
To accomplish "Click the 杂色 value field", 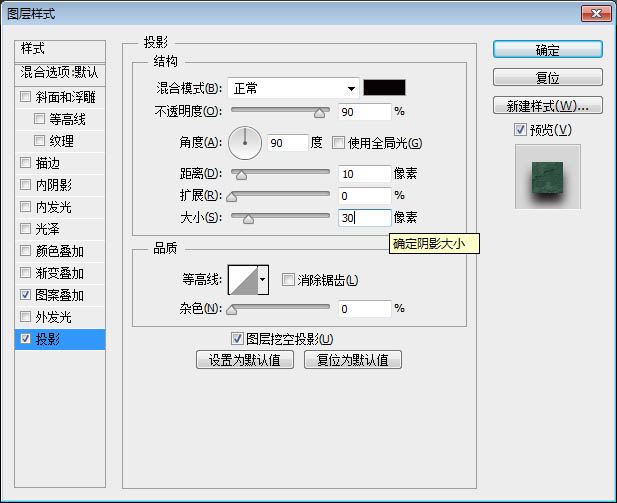I will [x=365, y=309].
